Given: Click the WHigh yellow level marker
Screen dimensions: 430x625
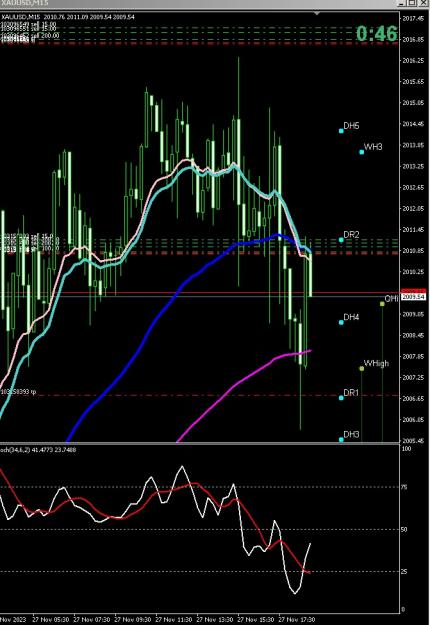Looking at the screenshot, I should tap(361, 368).
